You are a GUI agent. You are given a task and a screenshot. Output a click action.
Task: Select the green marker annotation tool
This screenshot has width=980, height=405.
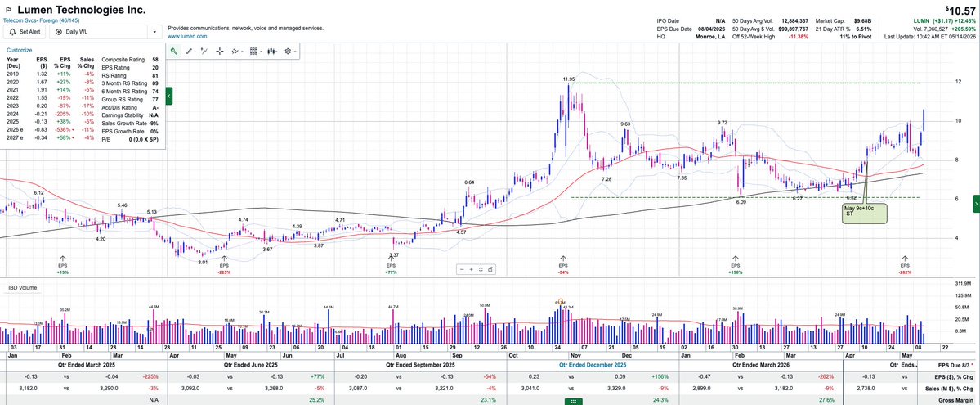(x=174, y=52)
